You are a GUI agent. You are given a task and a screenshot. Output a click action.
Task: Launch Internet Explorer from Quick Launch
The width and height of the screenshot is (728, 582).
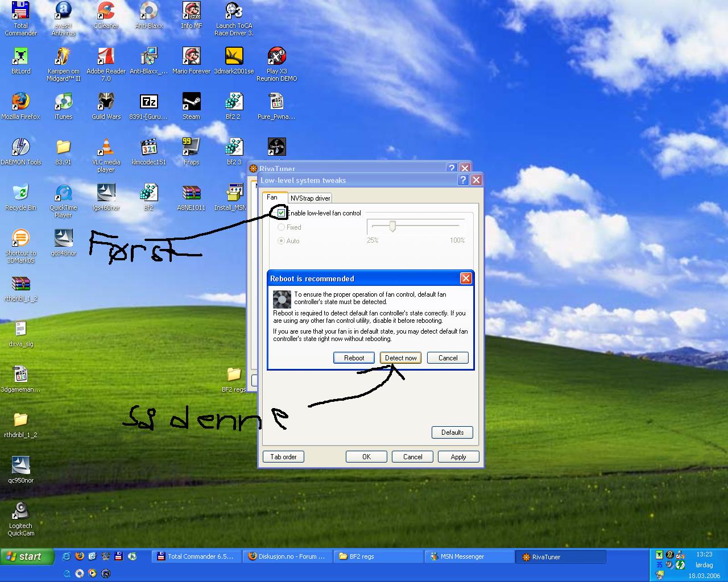tap(67, 556)
